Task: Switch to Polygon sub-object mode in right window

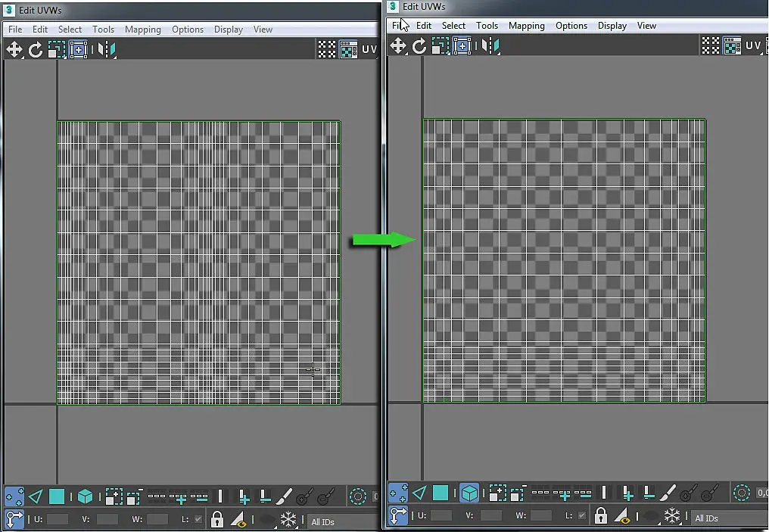Action: tap(441, 493)
